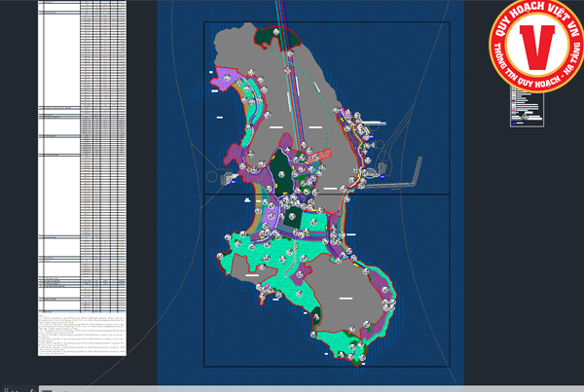Viewport: 584px width, 392px height.
Task: Click the notes text block under the table
Action: [x=83, y=335]
